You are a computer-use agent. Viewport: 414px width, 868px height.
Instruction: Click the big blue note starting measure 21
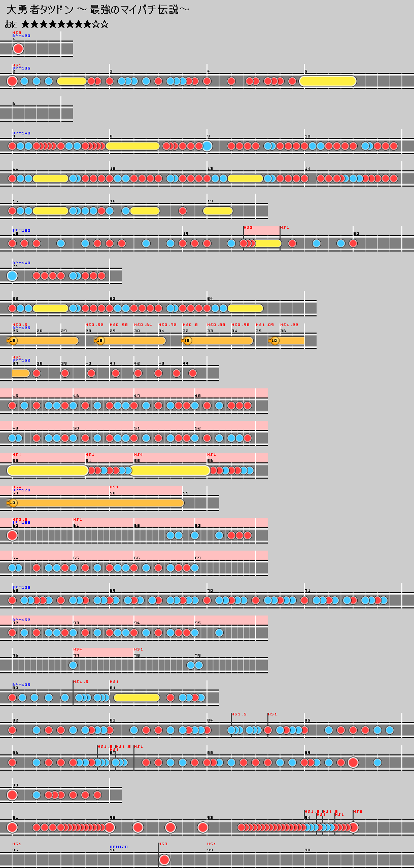click(x=12, y=276)
